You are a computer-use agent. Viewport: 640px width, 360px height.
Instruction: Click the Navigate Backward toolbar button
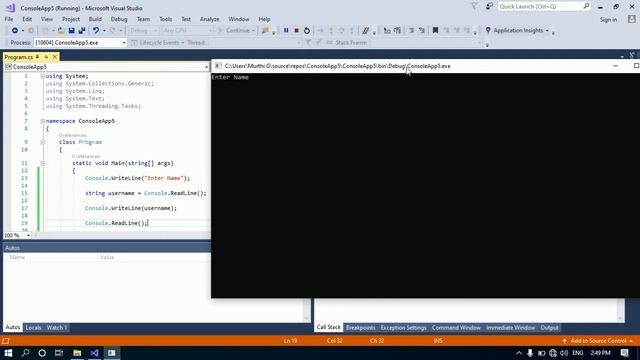[15, 31]
